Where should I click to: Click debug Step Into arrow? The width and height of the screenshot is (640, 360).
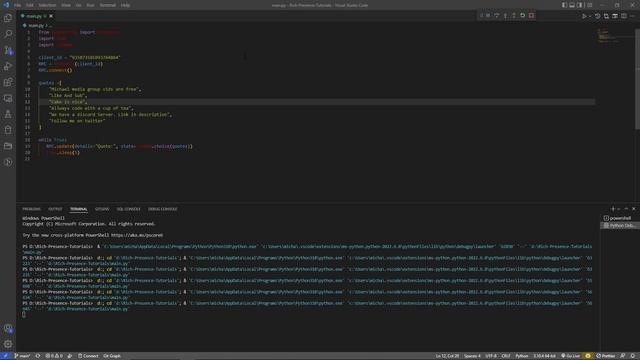tap(505, 16)
